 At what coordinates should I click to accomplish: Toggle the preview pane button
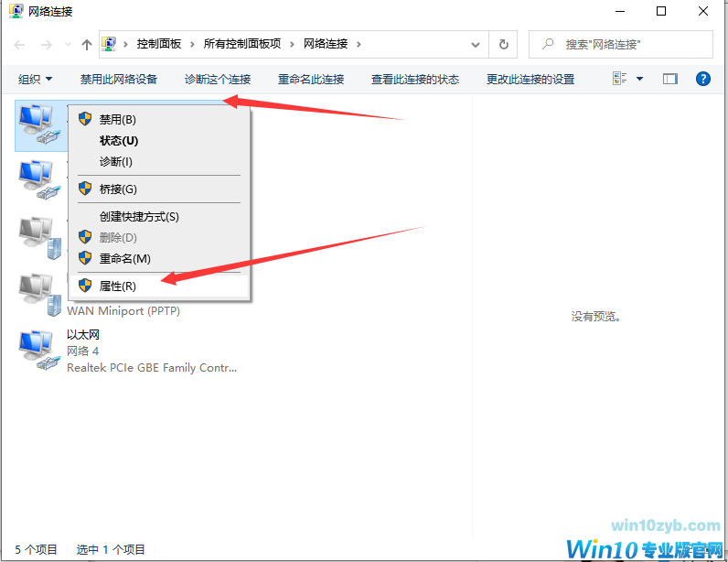coord(670,79)
